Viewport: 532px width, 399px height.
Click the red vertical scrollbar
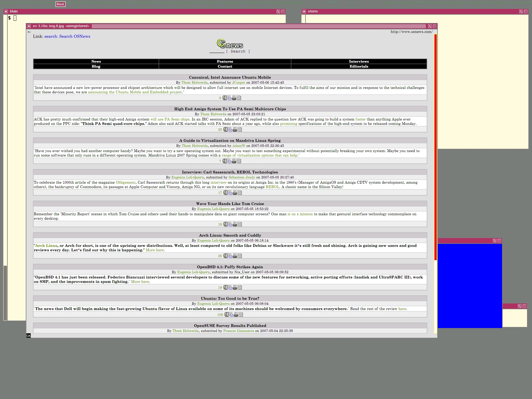[x=435, y=147]
